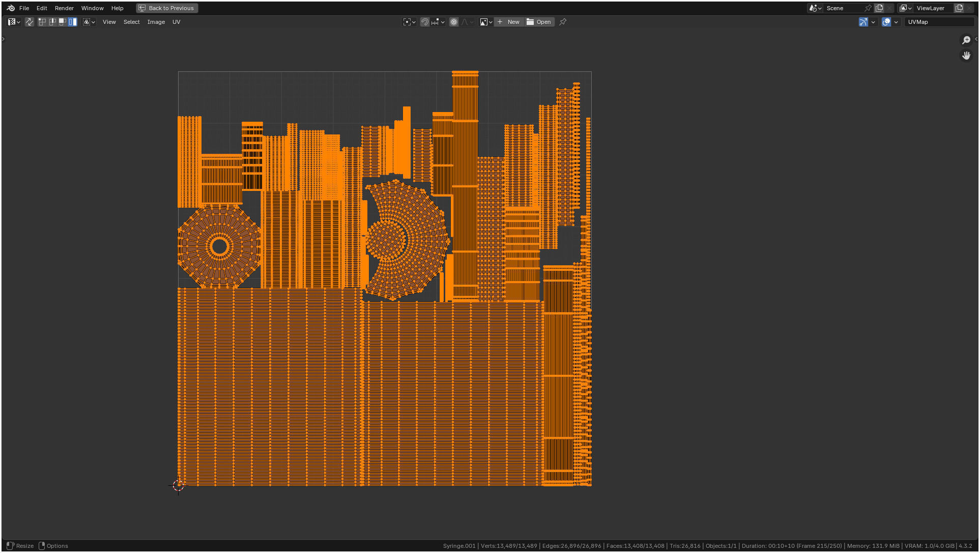The width and height of the screenshot is (980, 553).
Task: Toggle show gizmo icon
Action: 863,22
